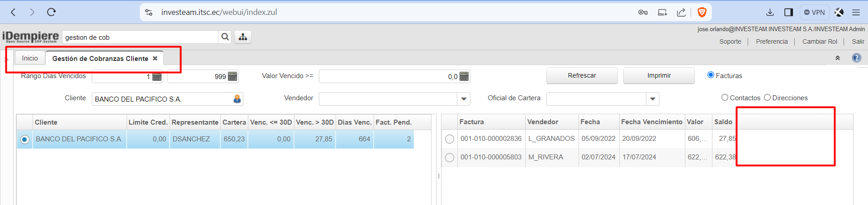The image size is (868, 205).
Task: Open the menu tree hierarchy icon
Action: (243, 37)
